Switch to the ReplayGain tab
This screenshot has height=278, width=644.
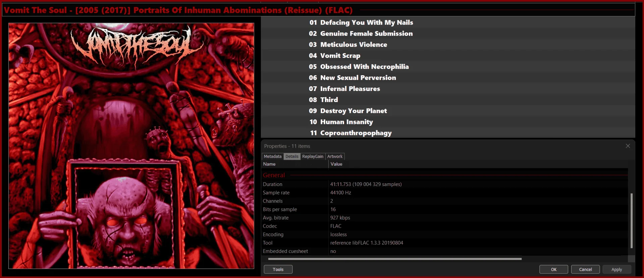click(313, 156)
